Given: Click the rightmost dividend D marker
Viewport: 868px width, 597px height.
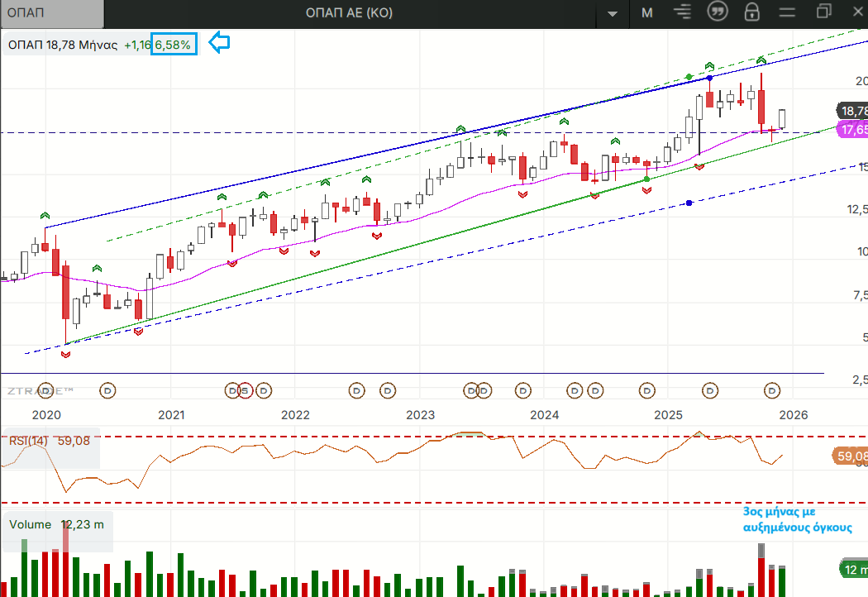Looking at the screenshot, I should 772,389.
